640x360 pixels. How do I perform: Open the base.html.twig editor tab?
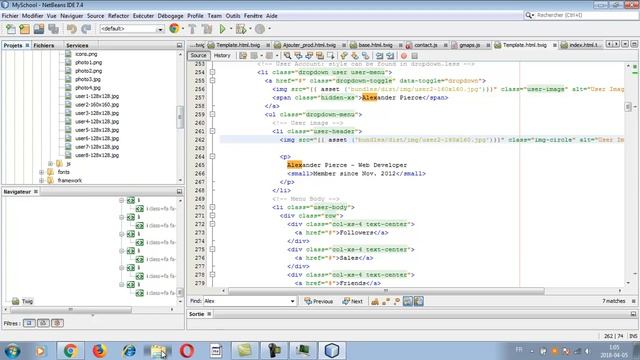(375, 45)
